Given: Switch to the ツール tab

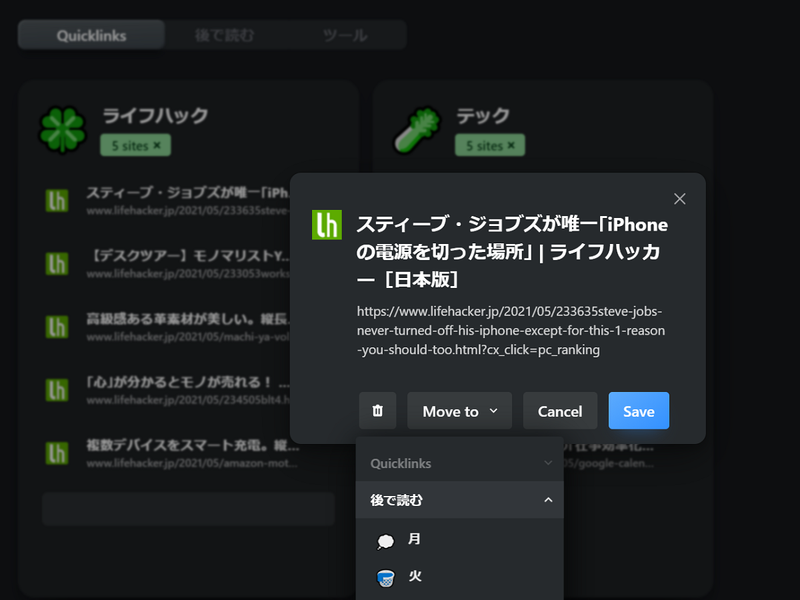Looking at the screenshot, I should 345,35.
